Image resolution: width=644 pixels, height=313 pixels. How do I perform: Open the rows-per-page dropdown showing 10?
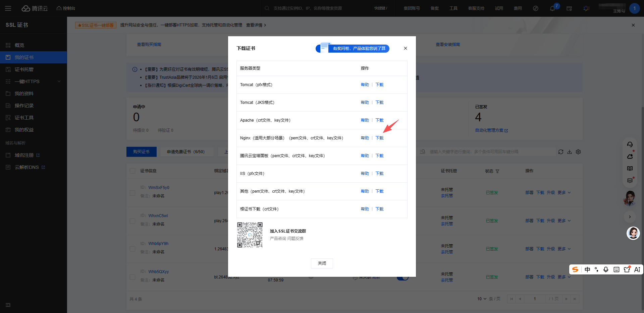(x=482, y=299)
